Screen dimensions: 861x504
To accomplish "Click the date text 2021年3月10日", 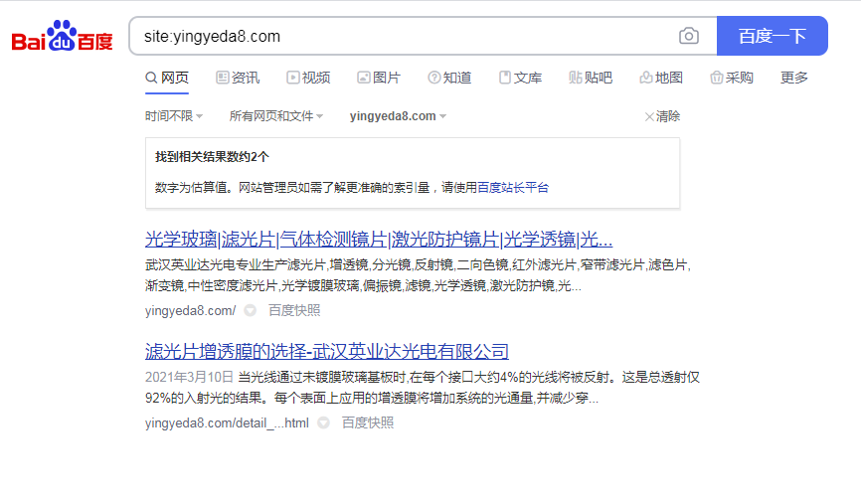I will tap(190, 377).
